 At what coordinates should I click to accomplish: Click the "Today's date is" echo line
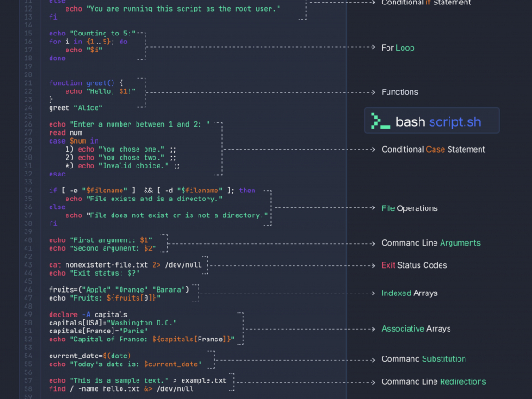125,364
